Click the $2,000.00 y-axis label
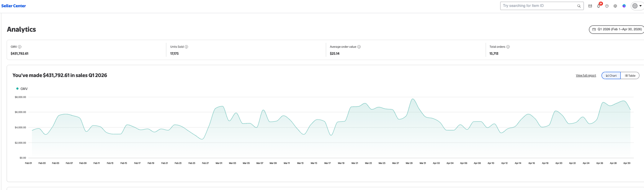644x190 pixels. (20, 143)
